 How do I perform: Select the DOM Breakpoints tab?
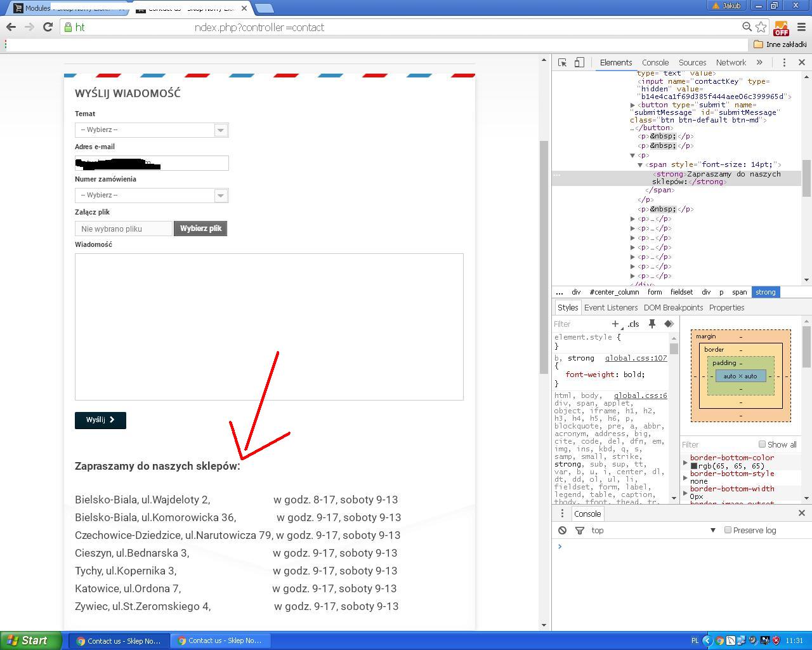tap(673, 307)
